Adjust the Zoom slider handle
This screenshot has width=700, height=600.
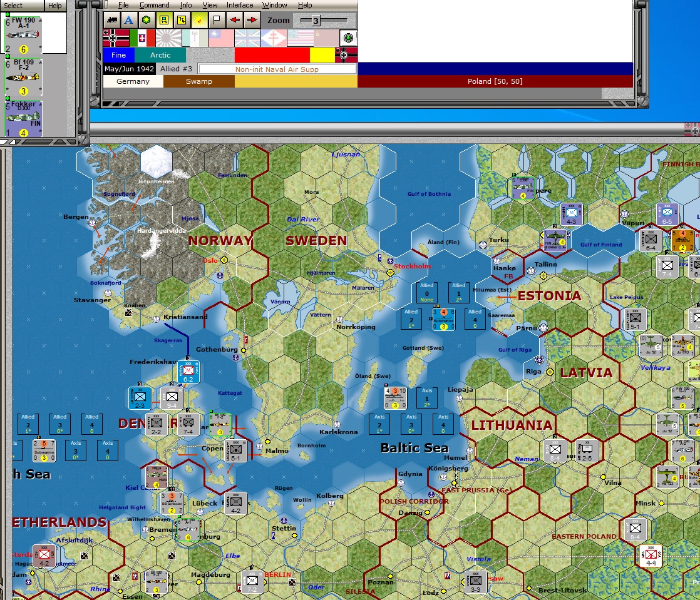[x=316, y=21]
